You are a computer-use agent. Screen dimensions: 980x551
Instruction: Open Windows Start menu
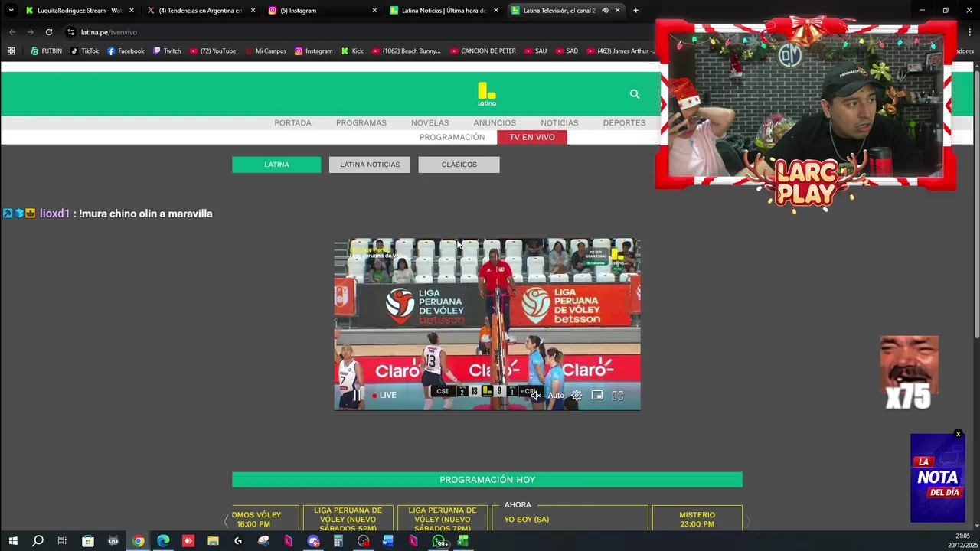point(13,541)
